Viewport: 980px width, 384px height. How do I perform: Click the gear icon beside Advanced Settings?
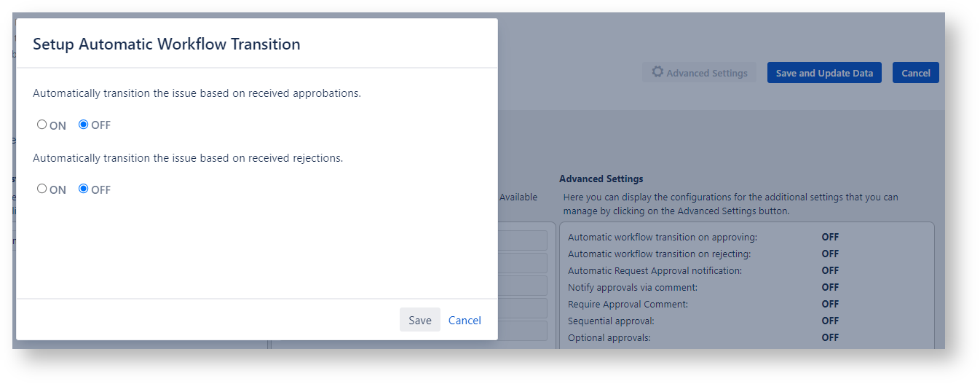pos(657,72)
